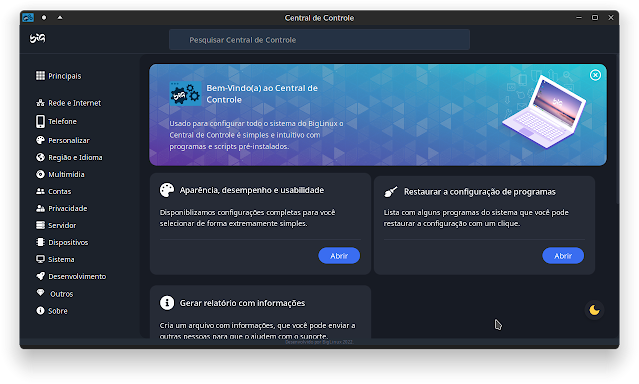The width and height of the screenshot is (639, 384).
Task: Click the broom icon on Restaurar card
Action: 391,192
